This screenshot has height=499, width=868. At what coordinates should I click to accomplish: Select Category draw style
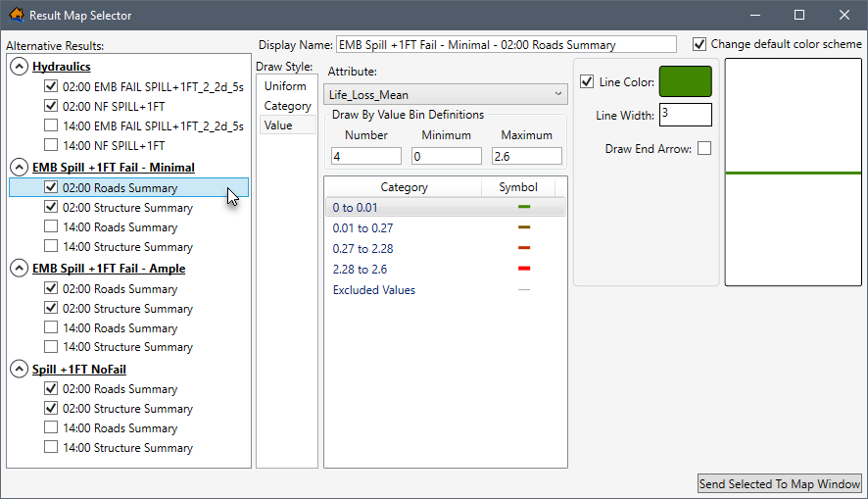pos(287,105)
